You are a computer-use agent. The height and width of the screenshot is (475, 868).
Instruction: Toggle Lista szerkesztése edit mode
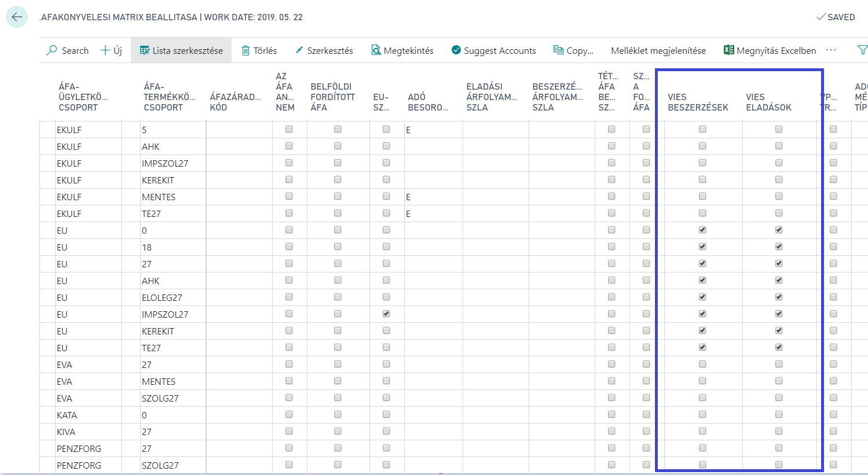181,50
